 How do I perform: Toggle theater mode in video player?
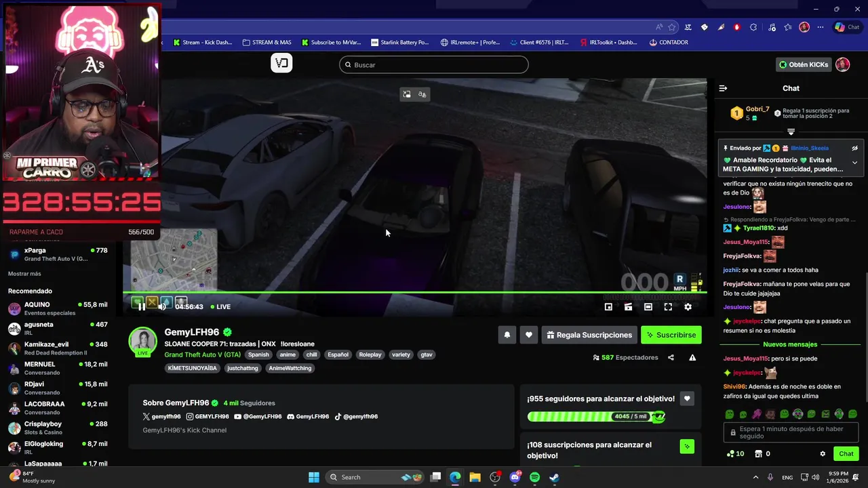click(x=648, y=307)
